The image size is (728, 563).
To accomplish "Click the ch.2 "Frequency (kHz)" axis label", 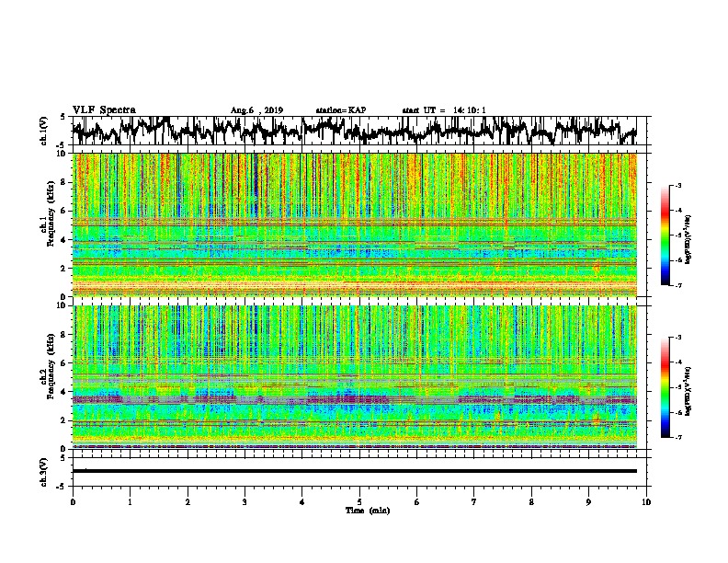I will coord(51,366).
